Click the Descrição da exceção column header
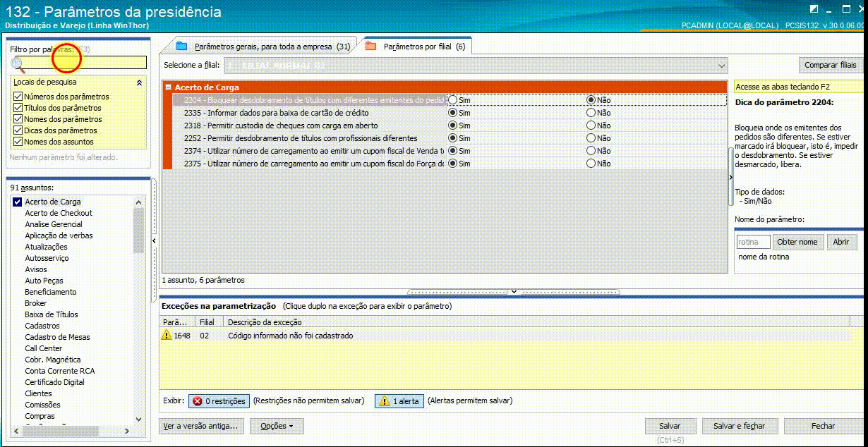Image resolution: width=868 pixels, height=447 pixels. click(x=536, y=322)
